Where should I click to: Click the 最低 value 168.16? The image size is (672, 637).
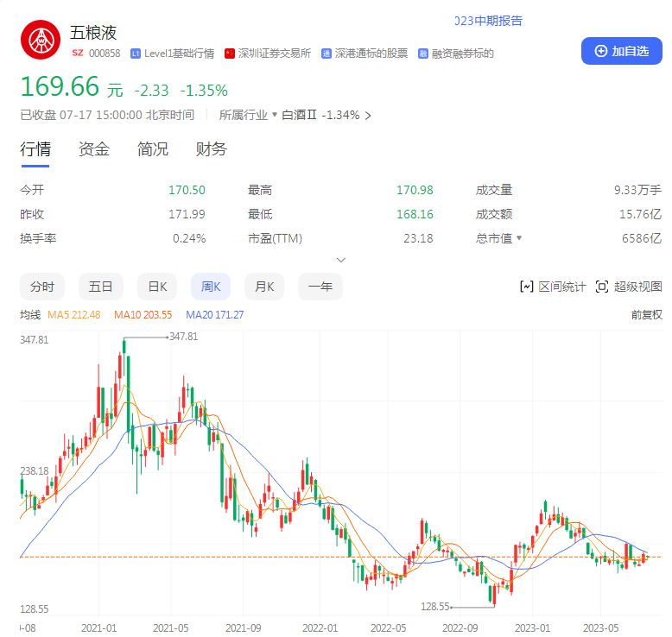click(415, 214)
